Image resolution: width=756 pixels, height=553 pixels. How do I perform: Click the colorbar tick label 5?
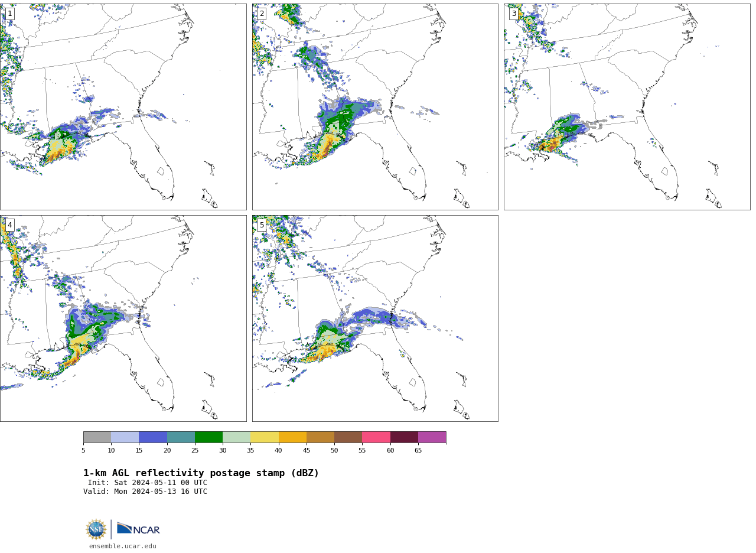pyautogui.click(x=83, y=451)
